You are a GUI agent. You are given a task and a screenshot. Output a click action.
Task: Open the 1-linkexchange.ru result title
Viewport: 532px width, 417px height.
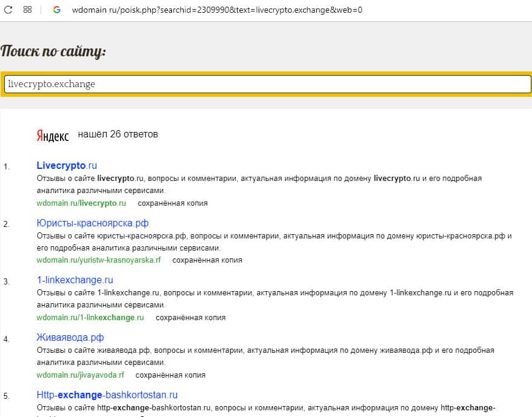75,280
